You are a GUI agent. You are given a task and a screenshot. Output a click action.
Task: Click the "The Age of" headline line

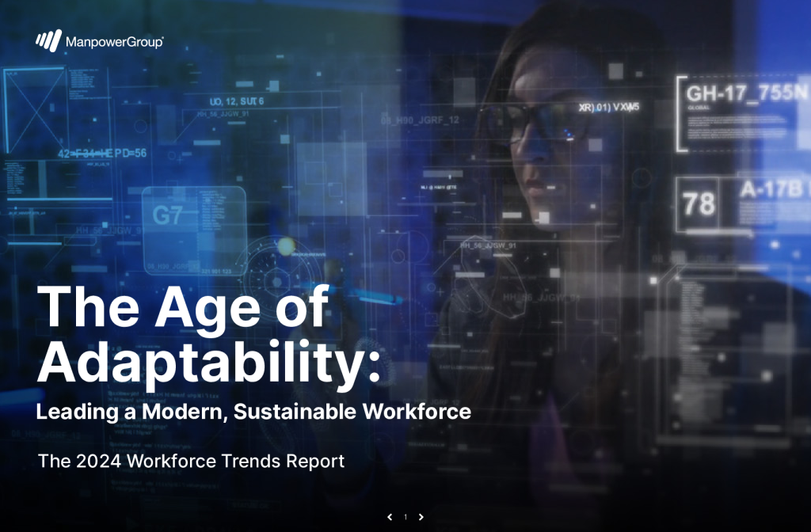coord(182,307)
